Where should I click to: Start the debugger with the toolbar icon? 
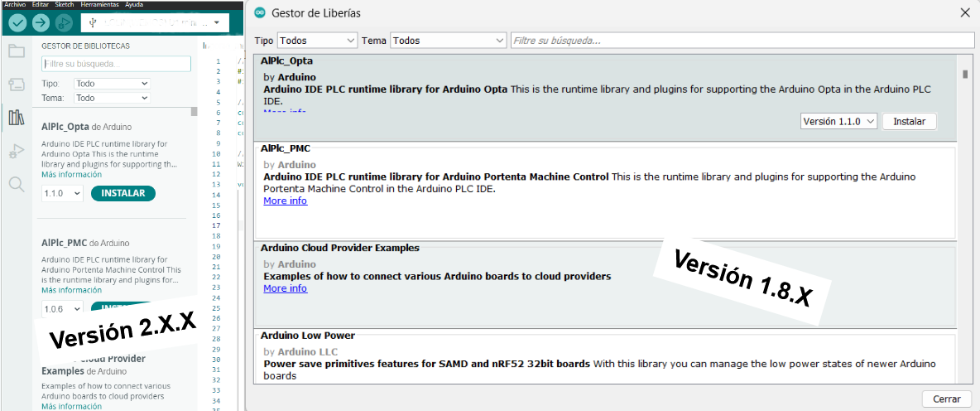(x=64, y=23)
